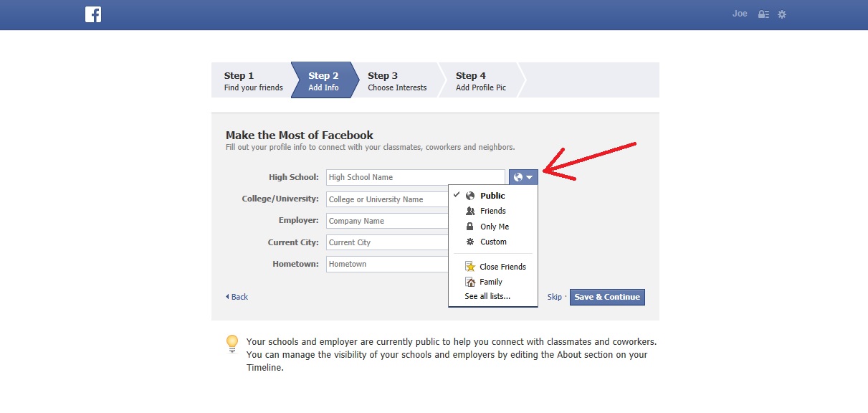Click the padlock icon beside Only Me

pyautogui.click(x=470, y=227)
